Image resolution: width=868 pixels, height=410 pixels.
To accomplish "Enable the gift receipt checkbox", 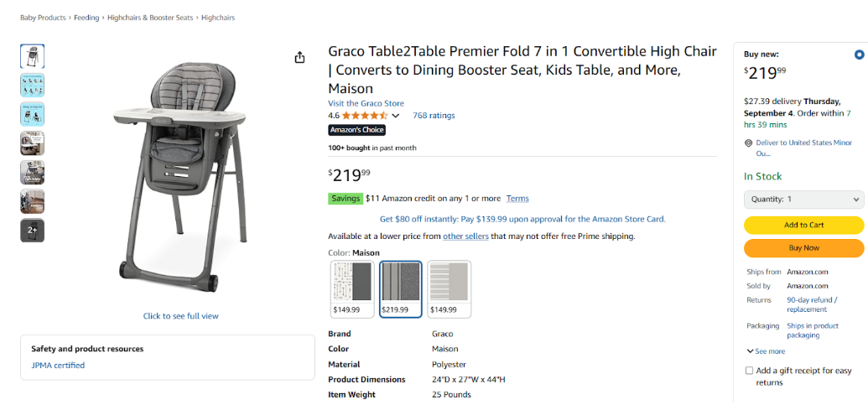I will pos(750,371).
